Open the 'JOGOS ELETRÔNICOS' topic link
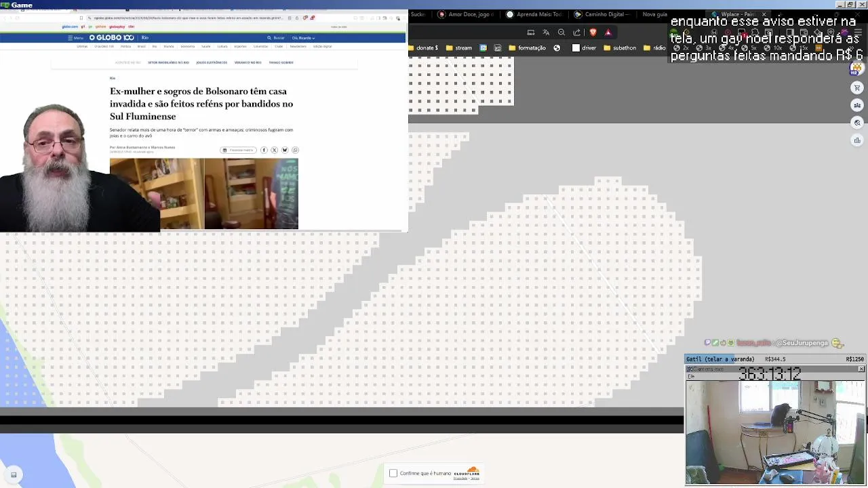 (212, 62)
